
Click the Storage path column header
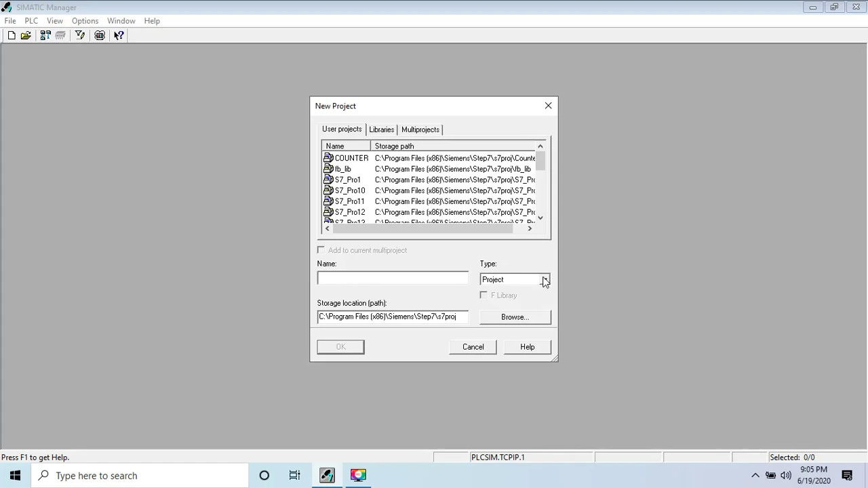click(x=453, y=146)
